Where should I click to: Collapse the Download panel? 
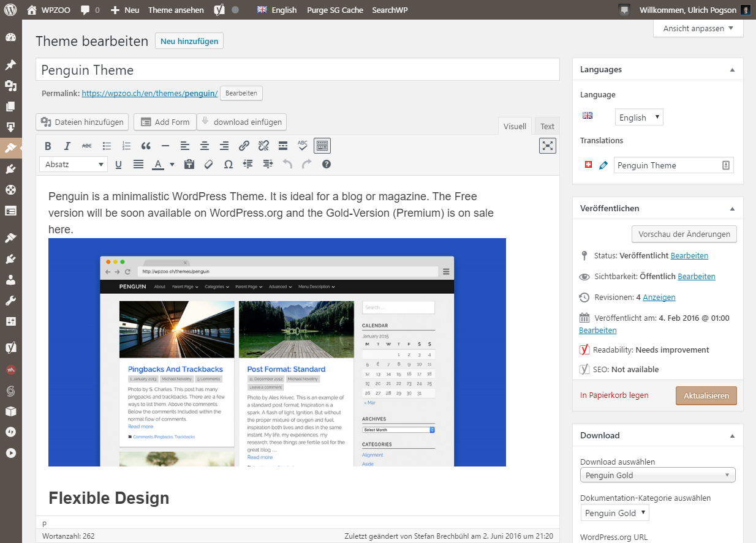click(x=732, y=436)
